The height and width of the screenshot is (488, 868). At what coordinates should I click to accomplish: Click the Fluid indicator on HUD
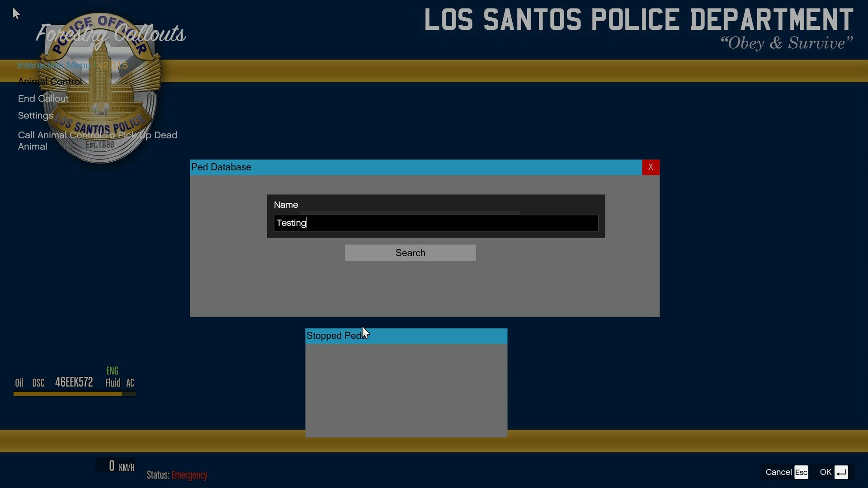(113, 383)
